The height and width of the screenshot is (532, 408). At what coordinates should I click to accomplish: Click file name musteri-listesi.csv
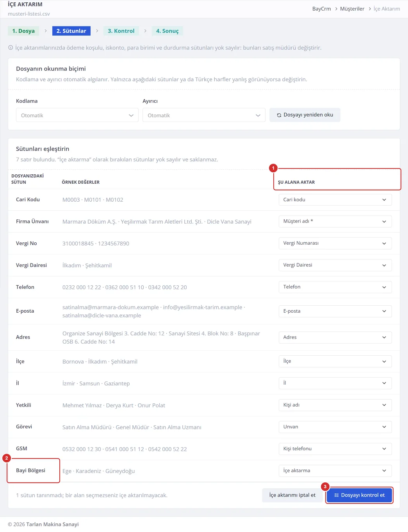(29, 14)
